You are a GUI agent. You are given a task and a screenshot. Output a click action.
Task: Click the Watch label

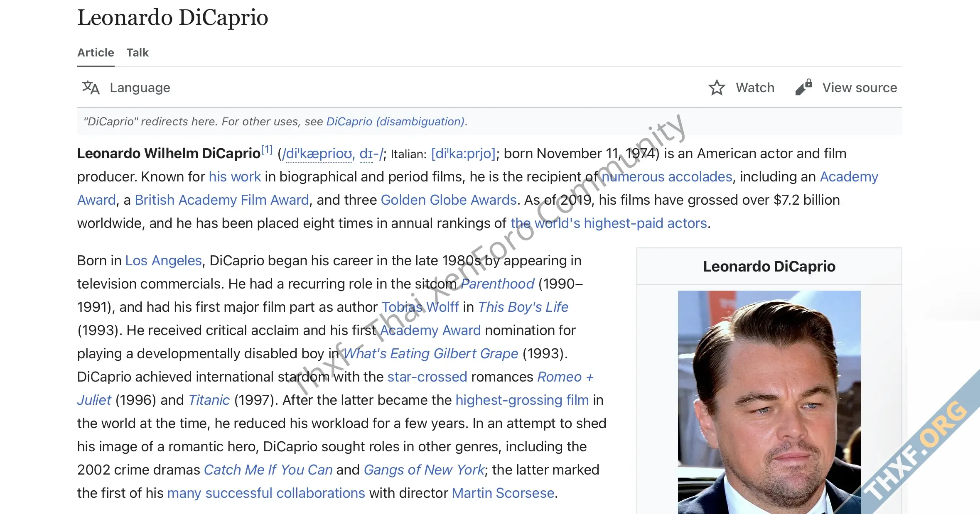(755, 88)
